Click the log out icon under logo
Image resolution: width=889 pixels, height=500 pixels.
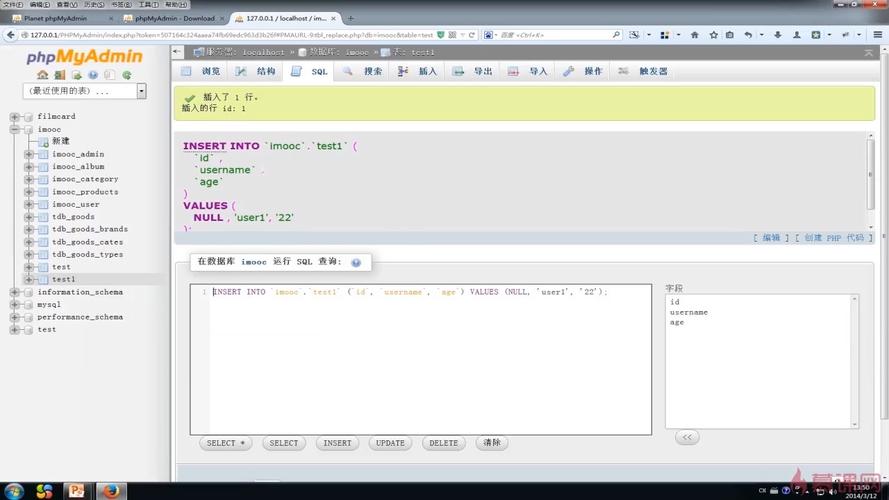(60, 75)
